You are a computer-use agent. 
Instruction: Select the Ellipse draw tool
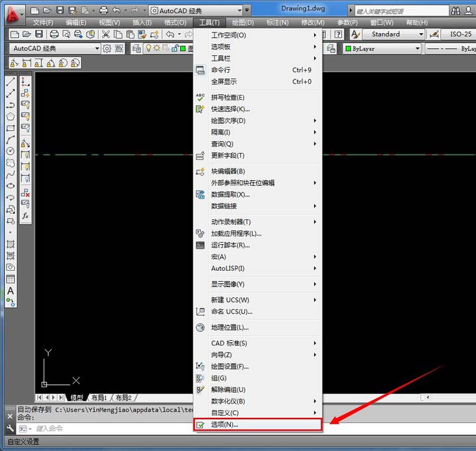point(10,186)
